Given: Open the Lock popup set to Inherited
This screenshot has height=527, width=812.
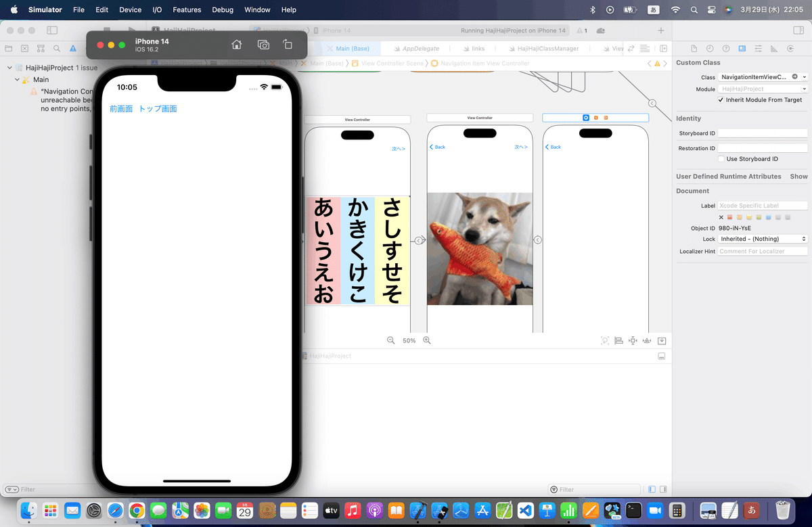Looking at the screenshot, I should (763, 239).
